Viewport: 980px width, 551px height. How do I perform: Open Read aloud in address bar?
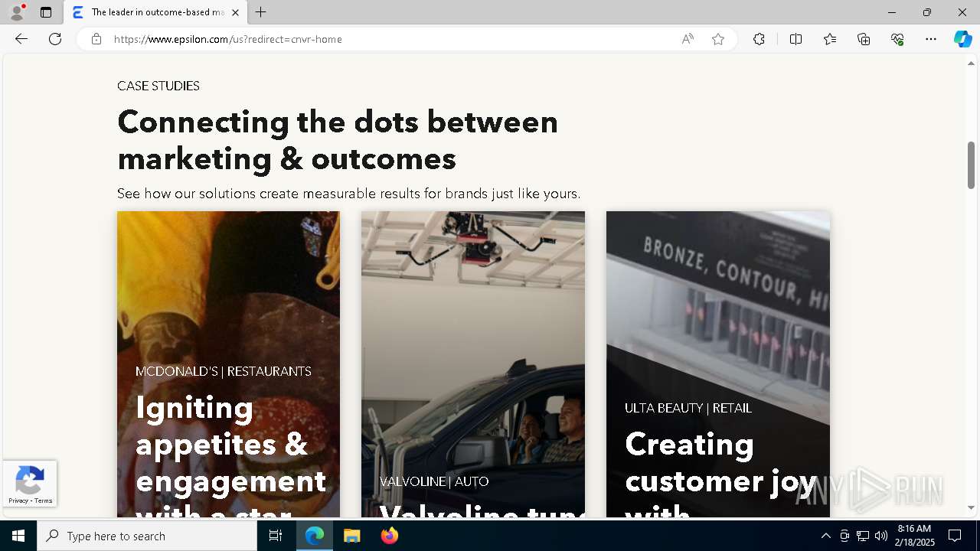click(x=688, y=39)
